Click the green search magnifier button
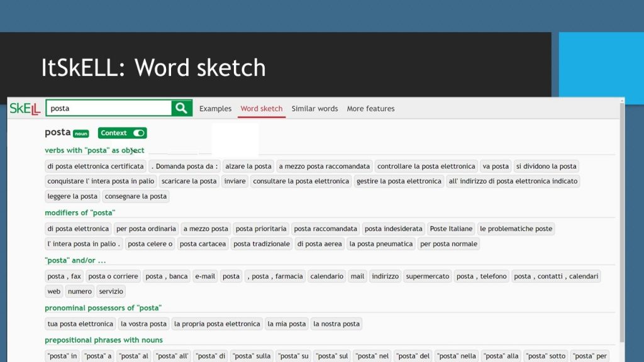 pyautogui.click(x=181, y=108)
